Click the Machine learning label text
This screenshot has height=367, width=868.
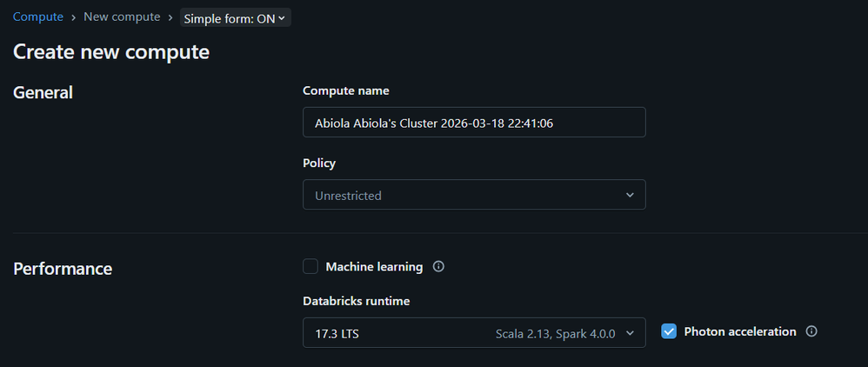coord(374,267)
